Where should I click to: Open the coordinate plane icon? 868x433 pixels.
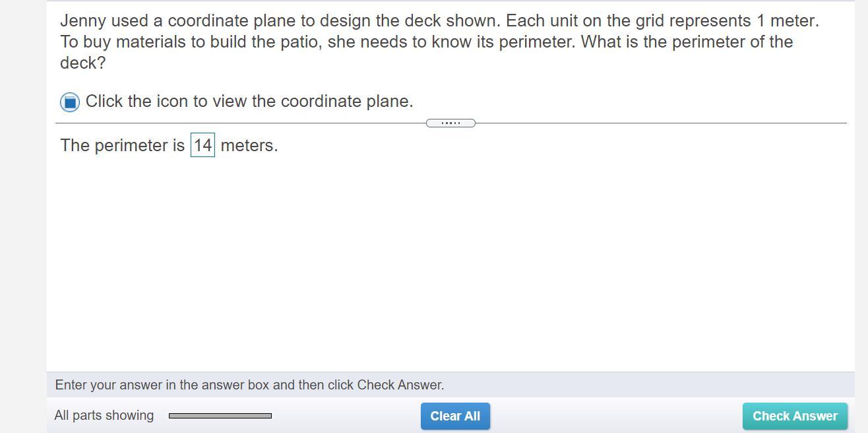point(70,102)
